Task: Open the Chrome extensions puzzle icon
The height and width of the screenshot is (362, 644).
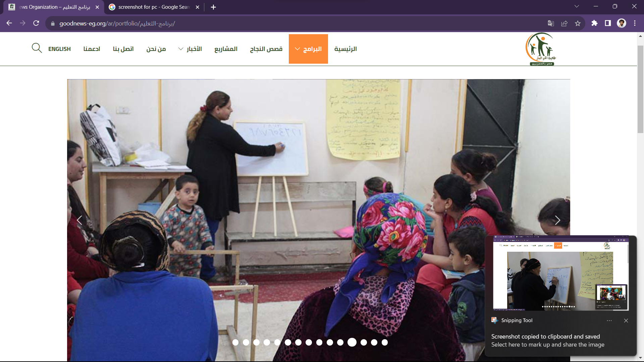Action: pos(594,23)
